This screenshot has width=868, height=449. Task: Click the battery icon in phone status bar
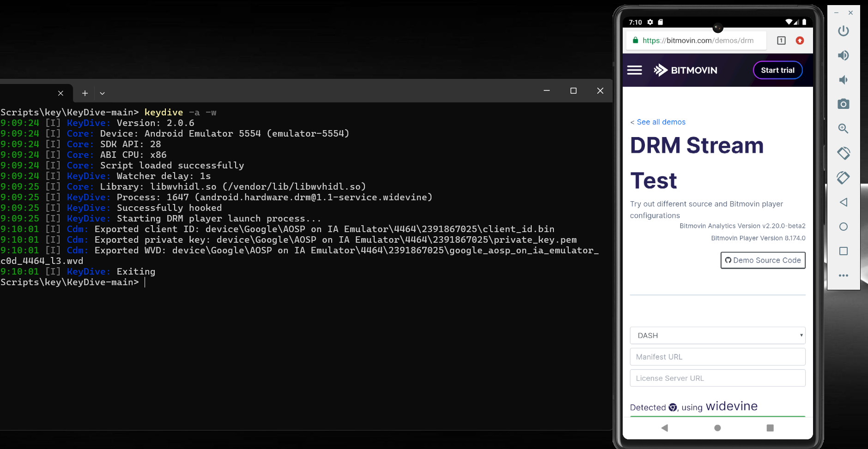click(x=804, y=22)
